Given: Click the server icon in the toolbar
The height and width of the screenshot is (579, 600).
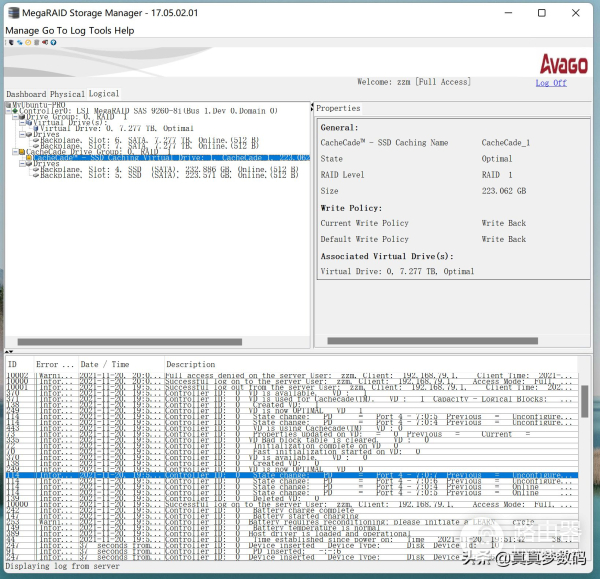Looking at the screenshot, I should pos(11,42).
